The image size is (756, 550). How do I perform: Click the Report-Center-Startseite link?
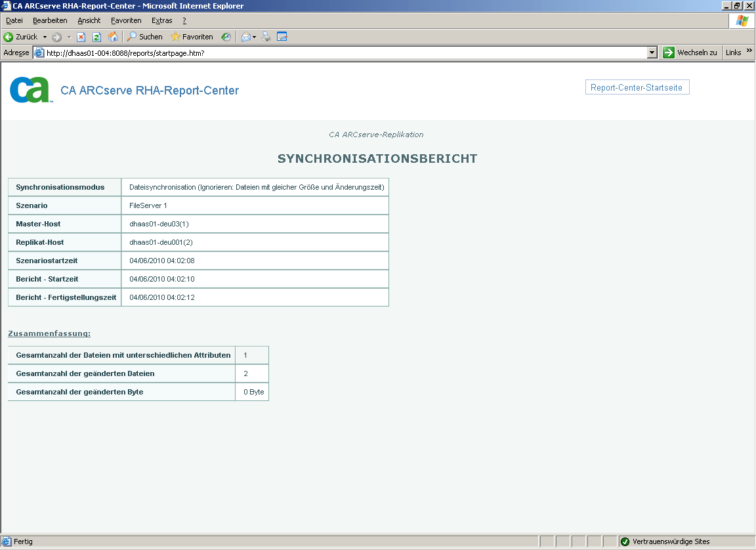(637, 87)
